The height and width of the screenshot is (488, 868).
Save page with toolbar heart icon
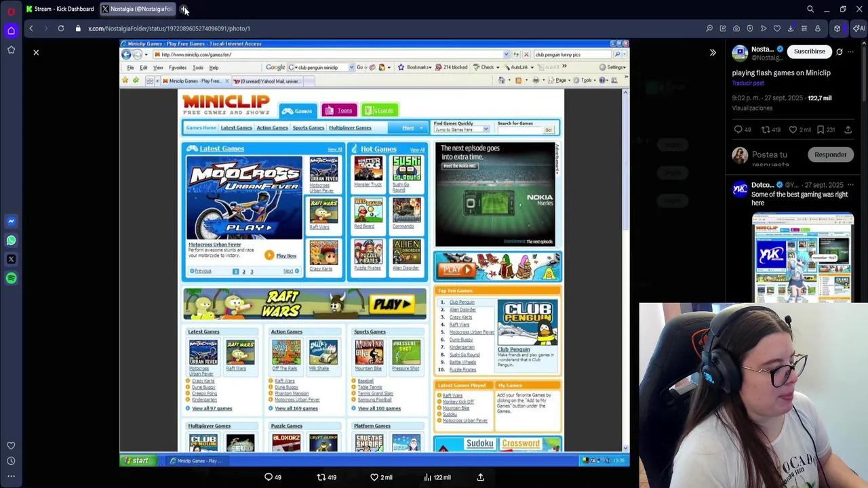[777, 28]
